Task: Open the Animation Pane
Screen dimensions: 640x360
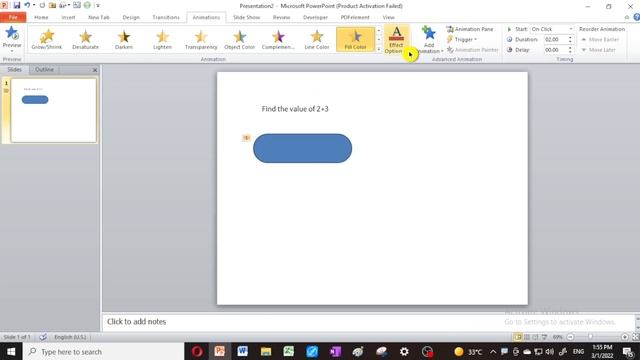Action: click(470, 29)
